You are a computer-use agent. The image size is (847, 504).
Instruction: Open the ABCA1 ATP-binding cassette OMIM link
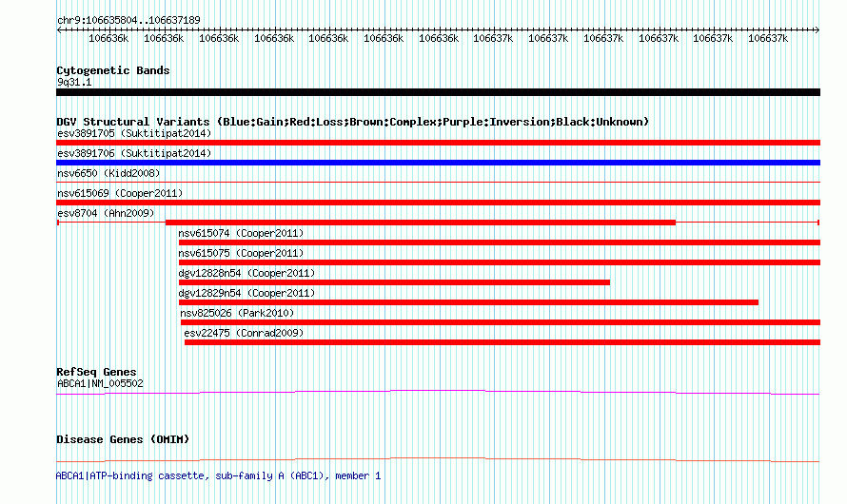coord(218,475)
